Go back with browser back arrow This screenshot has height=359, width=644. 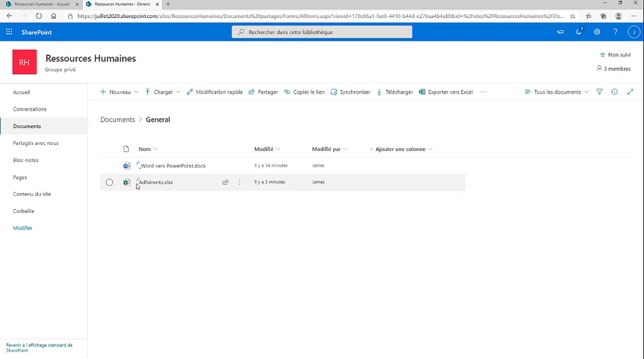[x=10, y=16]
